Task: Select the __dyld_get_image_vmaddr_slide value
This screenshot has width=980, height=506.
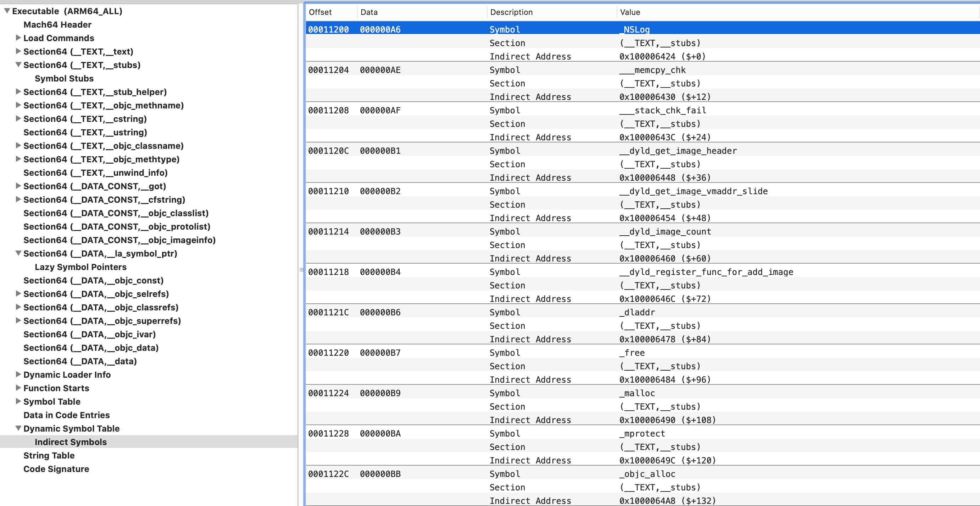Action: point(694,191)
